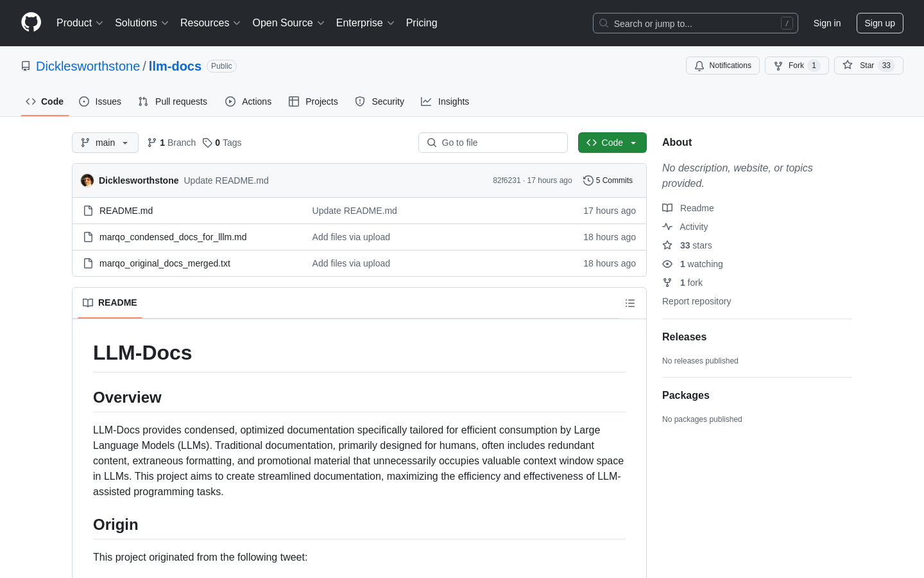
Task: Click the eye icon beside watching
Action: [667, 264]
